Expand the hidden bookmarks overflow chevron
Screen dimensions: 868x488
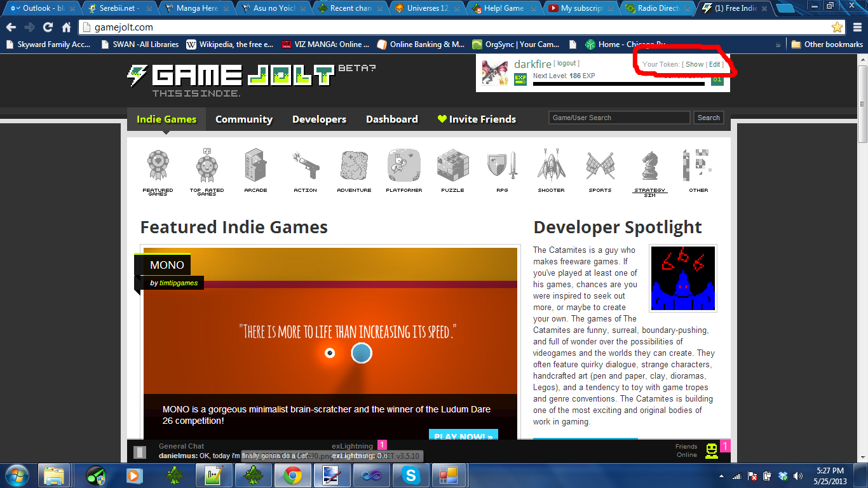[778, 45]
